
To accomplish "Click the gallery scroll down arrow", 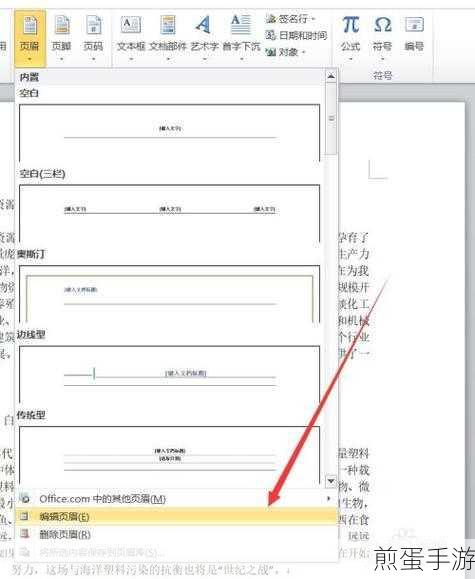I will pos(331,481).
